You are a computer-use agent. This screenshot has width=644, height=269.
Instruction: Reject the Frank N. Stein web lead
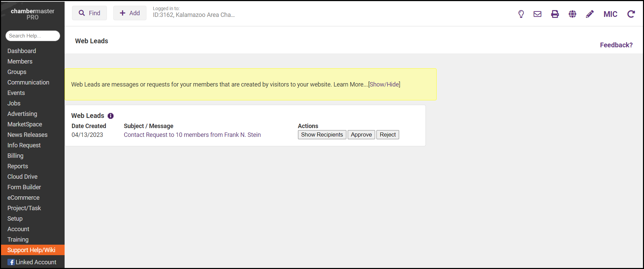tap(388, 134)
